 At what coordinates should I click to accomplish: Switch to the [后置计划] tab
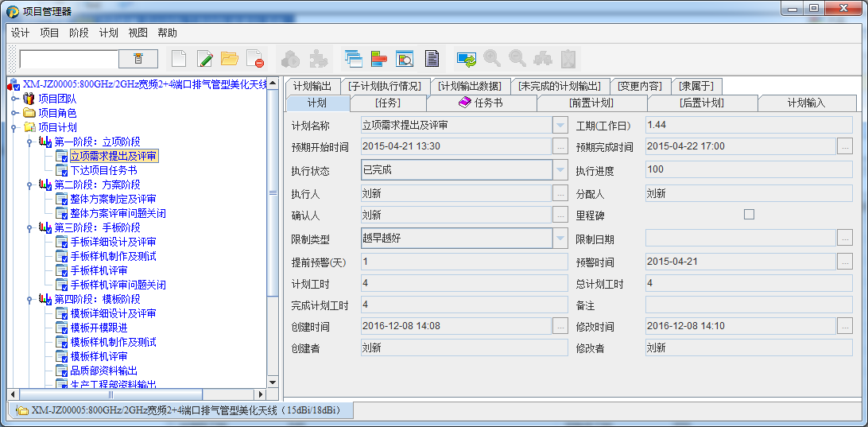click(x=702, y=103)
